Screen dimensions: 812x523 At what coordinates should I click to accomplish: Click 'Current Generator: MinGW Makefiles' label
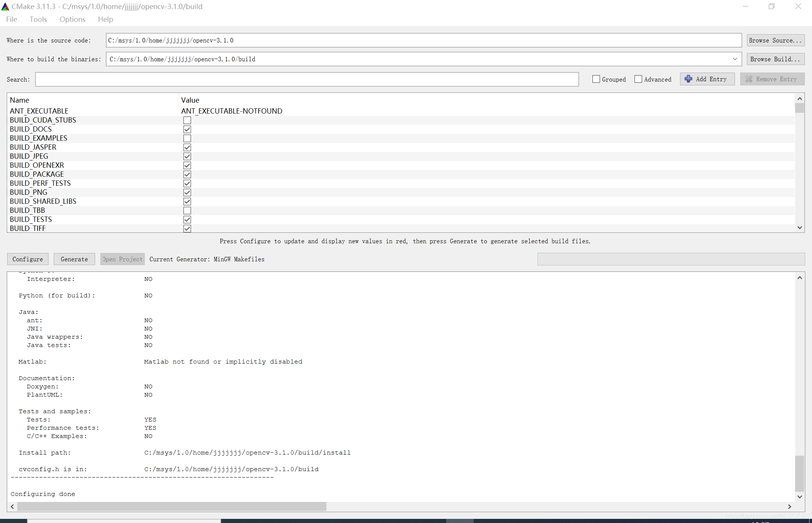point(207,259)
